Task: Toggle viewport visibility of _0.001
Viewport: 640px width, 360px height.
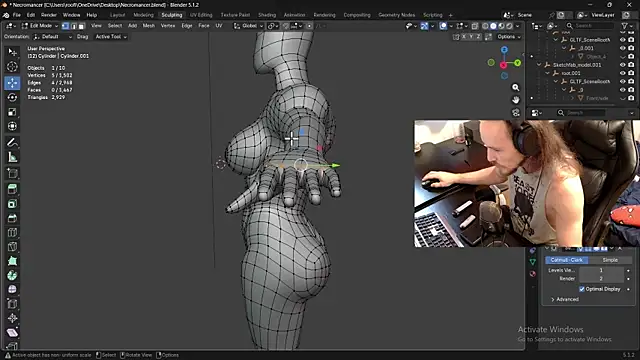Action: [x=622, y=48]
